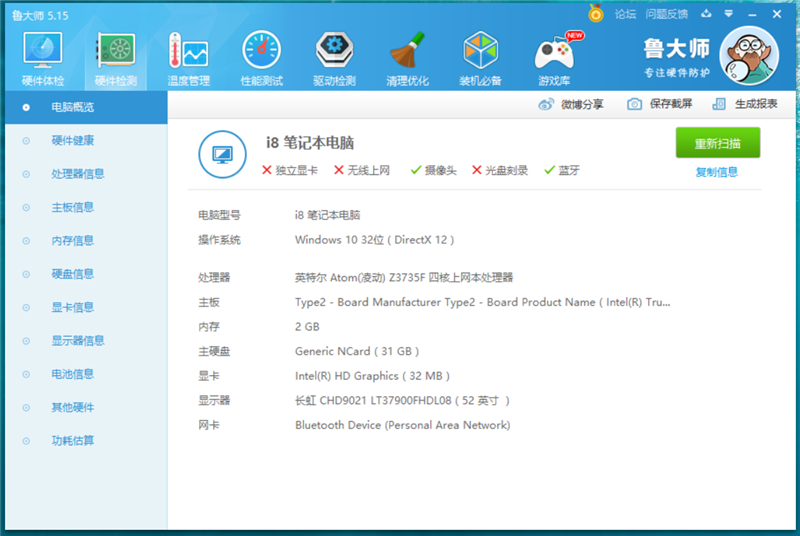Open 清理优化 broom cleanup icon
Viewport: 800px width, 536px height.
[407, 59]
